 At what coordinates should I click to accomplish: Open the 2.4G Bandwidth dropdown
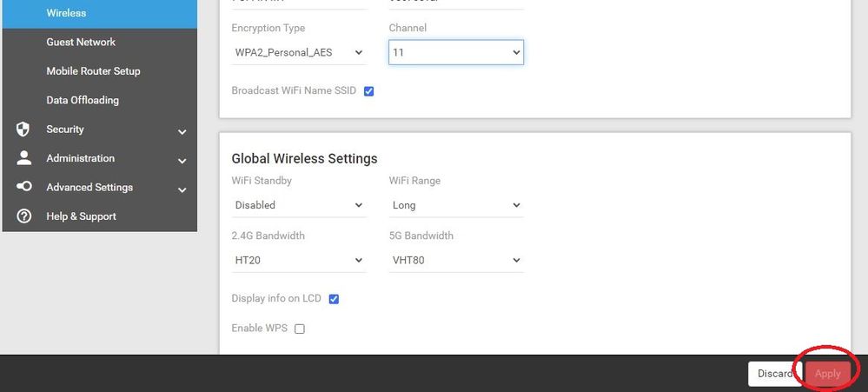[x=298, y=260]
